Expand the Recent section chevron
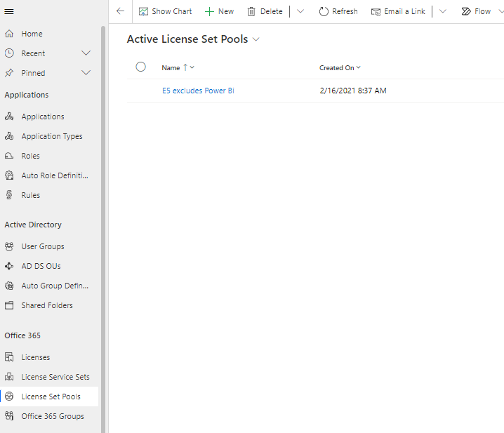Image resolution: width=504 pixels, height=433 pixels. (x=86, y=53)
